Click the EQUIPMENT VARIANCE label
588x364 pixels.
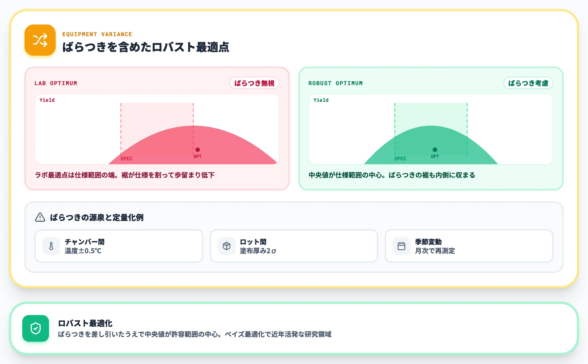97,34
